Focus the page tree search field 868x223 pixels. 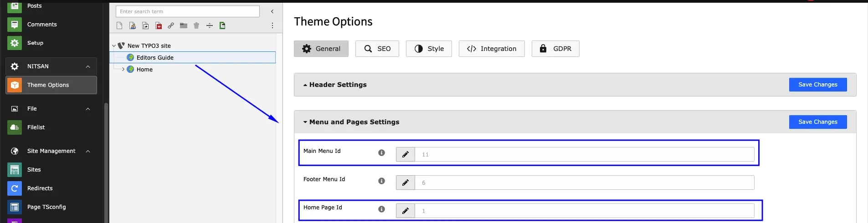pos(187,11)
